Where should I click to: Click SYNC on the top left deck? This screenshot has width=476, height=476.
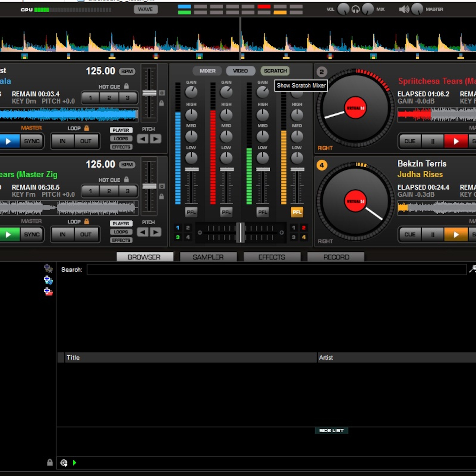(x=32, y=141)
